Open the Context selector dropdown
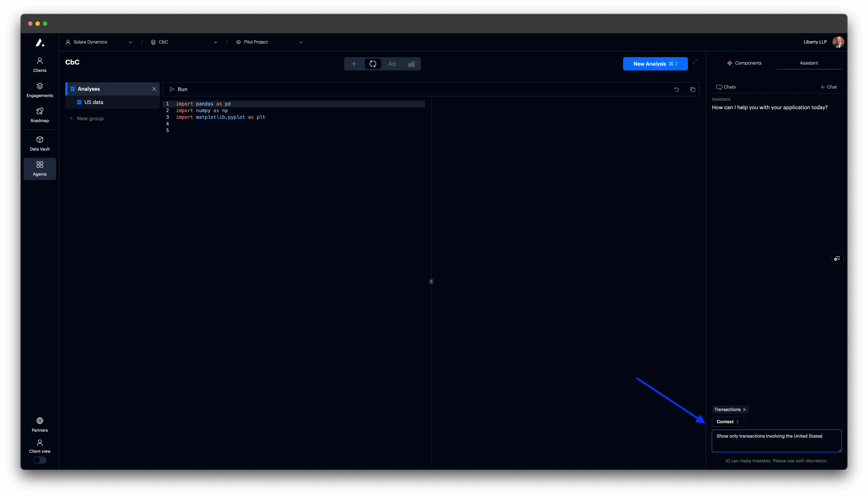Viewport: 868px width, 497px height. point(728,421)
